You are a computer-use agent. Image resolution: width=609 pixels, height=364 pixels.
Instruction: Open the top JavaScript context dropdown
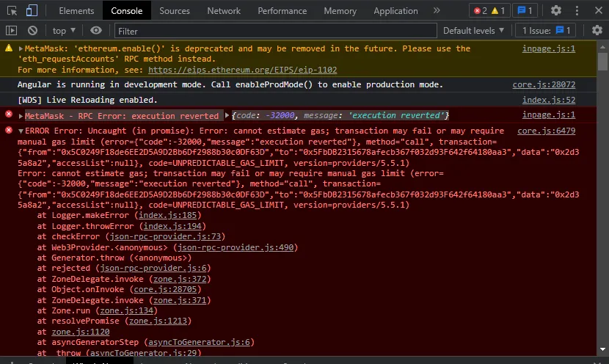pos(64,31)
